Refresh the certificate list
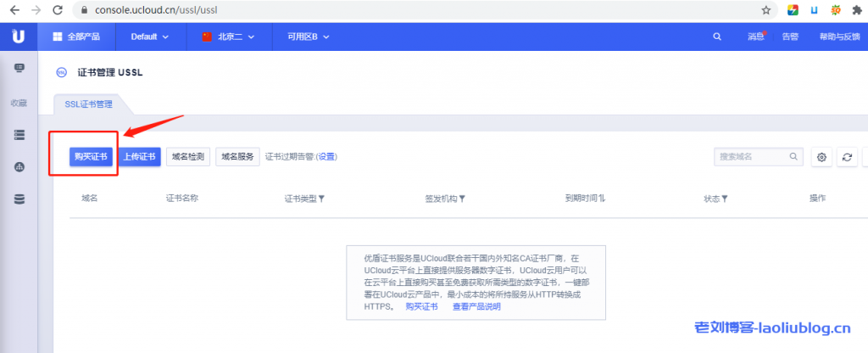Screen dimensions: 868x353 [845, 157]
